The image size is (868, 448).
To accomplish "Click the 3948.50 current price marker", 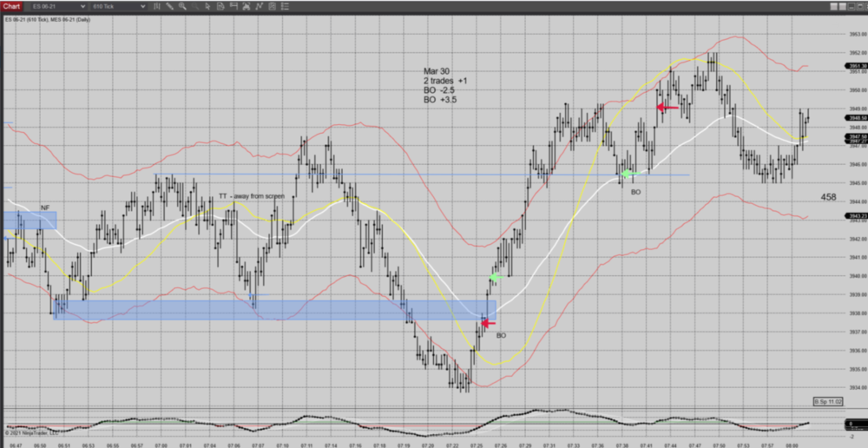I will [855, 119].
